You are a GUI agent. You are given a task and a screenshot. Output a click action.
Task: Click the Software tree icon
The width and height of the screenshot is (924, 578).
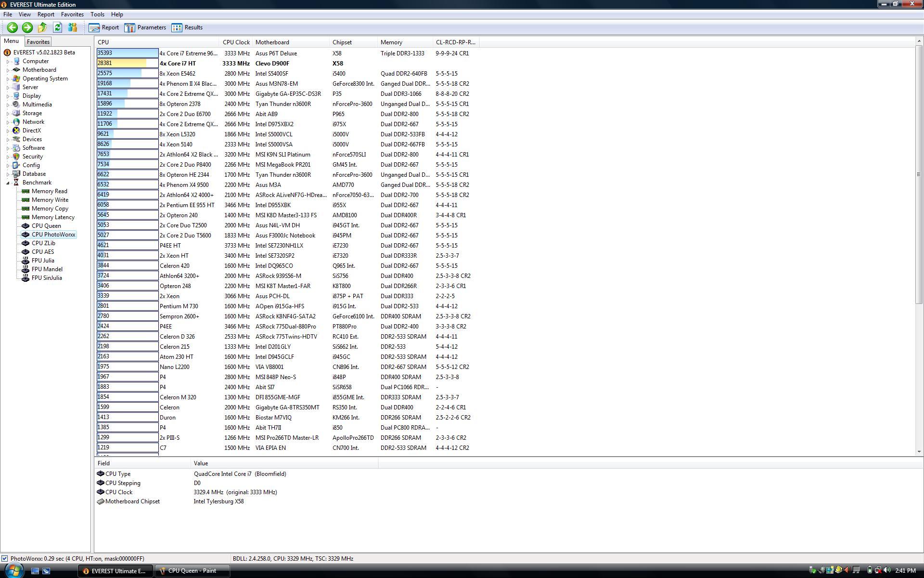[x=16, y=148]
